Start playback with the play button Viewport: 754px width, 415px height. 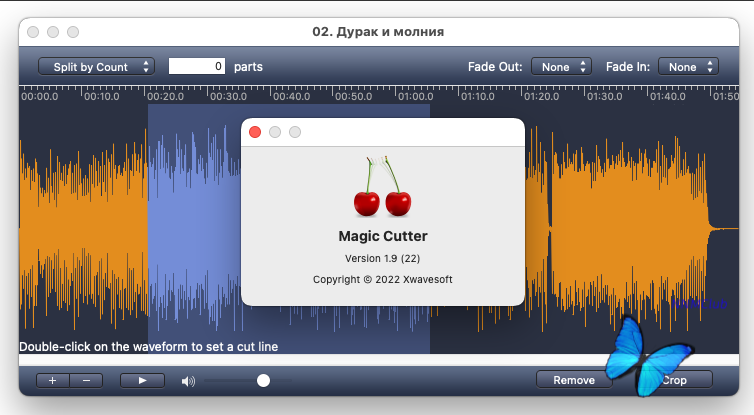[x=142, y=380]
